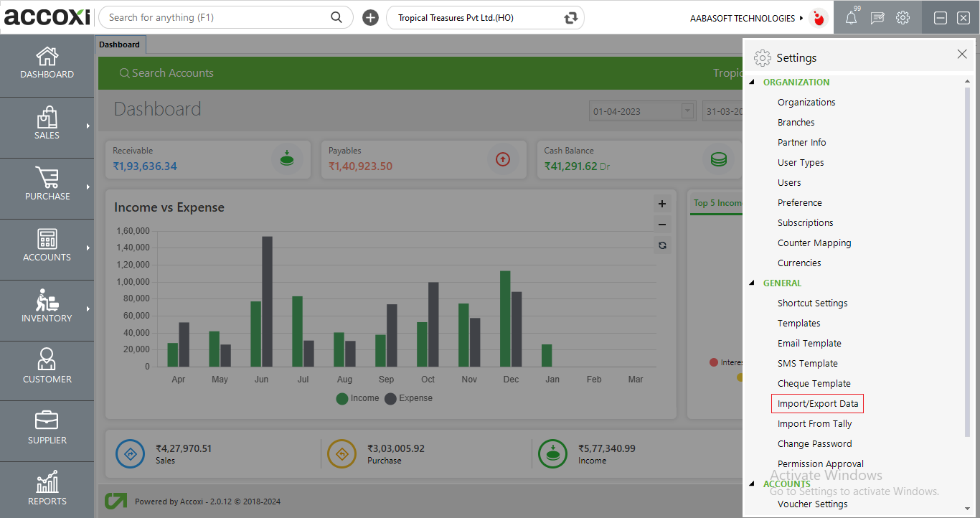Click the Search for anything input field

(x=215, y=17)
